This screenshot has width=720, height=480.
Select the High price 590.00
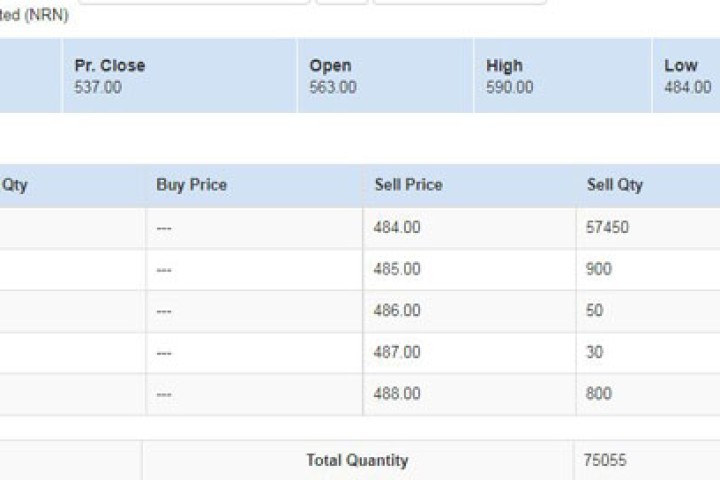pos(509,88)
